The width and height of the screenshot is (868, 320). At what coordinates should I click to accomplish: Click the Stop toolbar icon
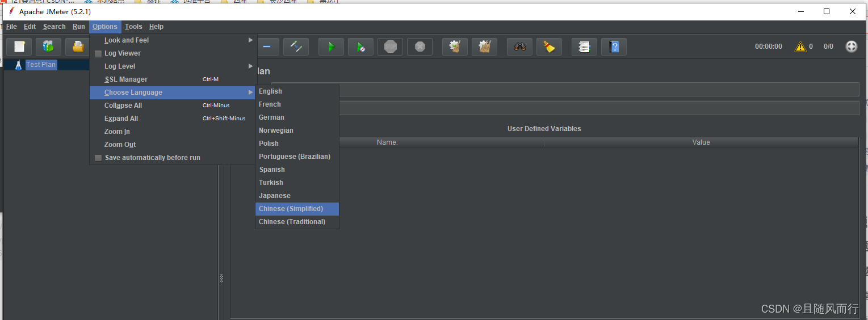[390, 47]
